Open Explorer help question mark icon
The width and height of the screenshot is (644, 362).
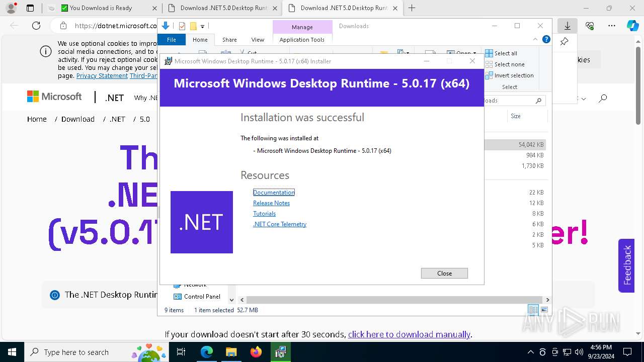546,39
